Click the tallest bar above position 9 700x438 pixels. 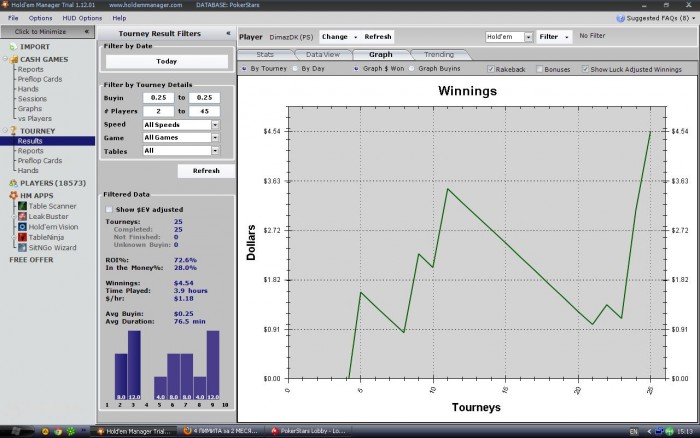click(x=213, y=365)
